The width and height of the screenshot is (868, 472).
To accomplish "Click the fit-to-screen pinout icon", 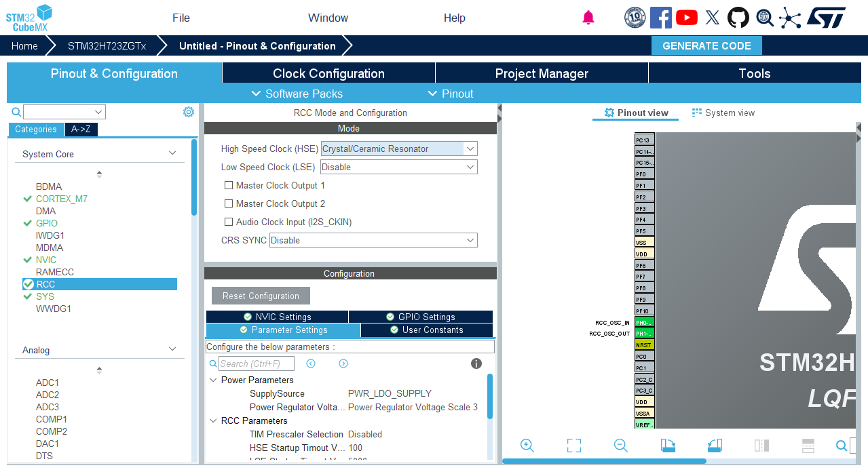I will (x=574, y=446).
